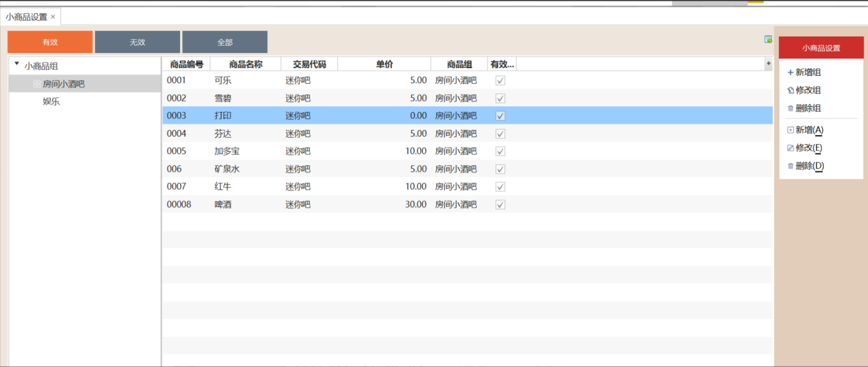Click the edit icon beside 修改组

(x=790, y=91)
